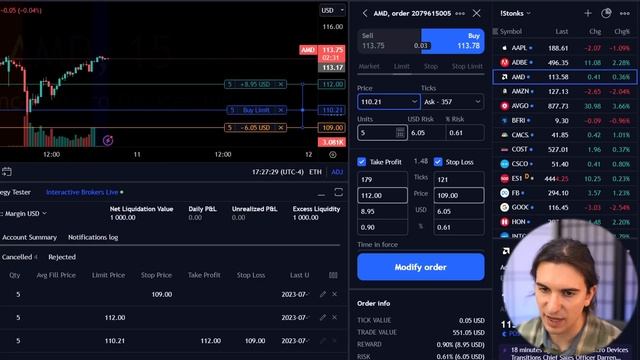
Task: Sort watchlist by Last column
Action: (x=562, y=31)
